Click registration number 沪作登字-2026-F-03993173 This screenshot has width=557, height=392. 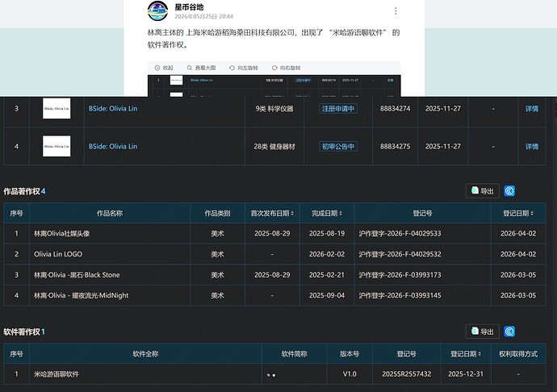point(400,274)
